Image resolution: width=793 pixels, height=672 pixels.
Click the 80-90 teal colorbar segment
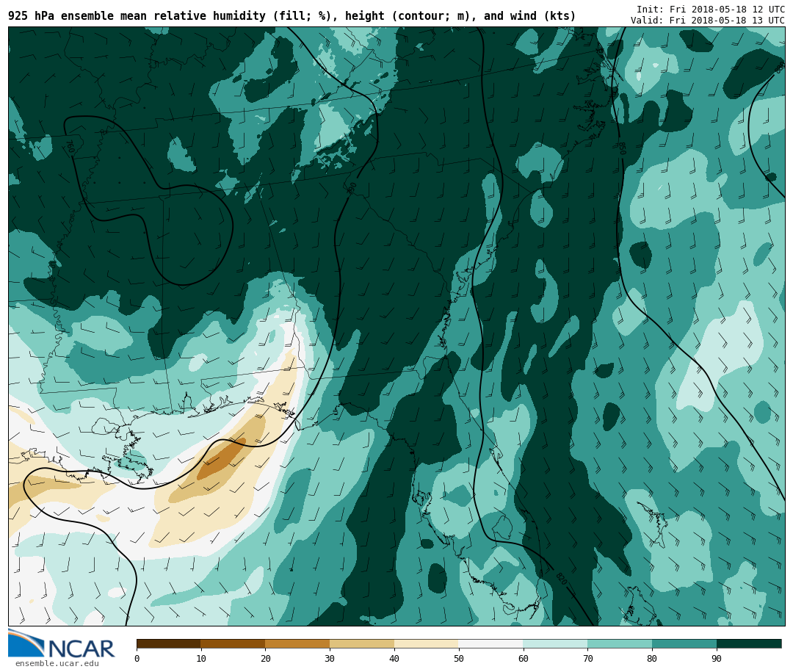(x=684, y=644)
